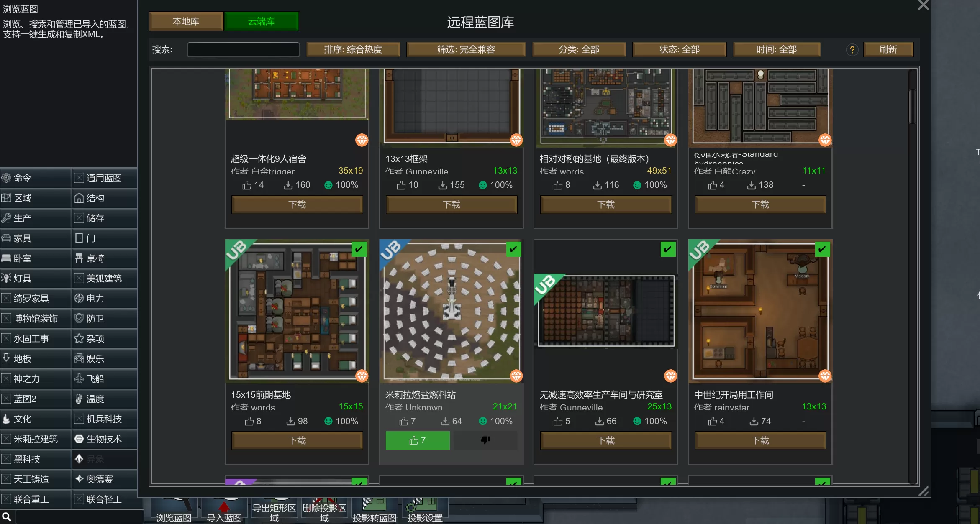
Task: Click diamond badge on 超级一体化9人宿舍 thumbnail
Action: tap(362, 140)
